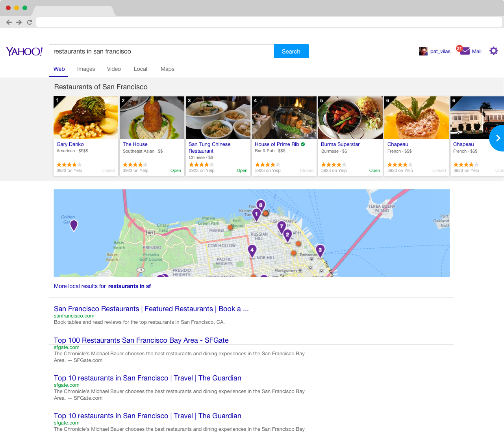Image resolution: width=504 pixels, height=432 pixels.
Task: Click map pin number 7
Action: coord(282,226)
